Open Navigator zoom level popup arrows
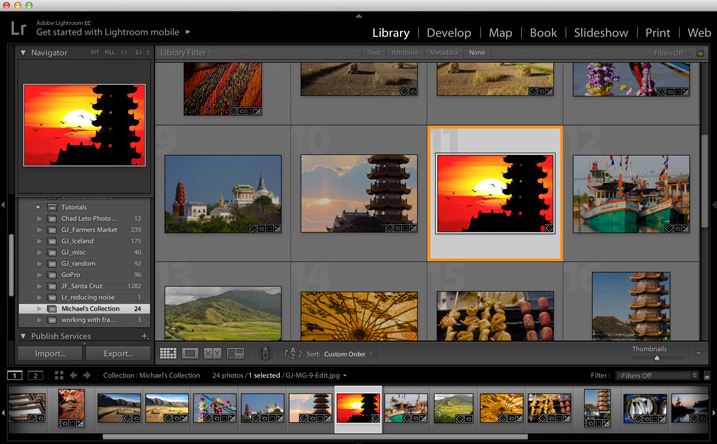 click(x=148, y=53)
